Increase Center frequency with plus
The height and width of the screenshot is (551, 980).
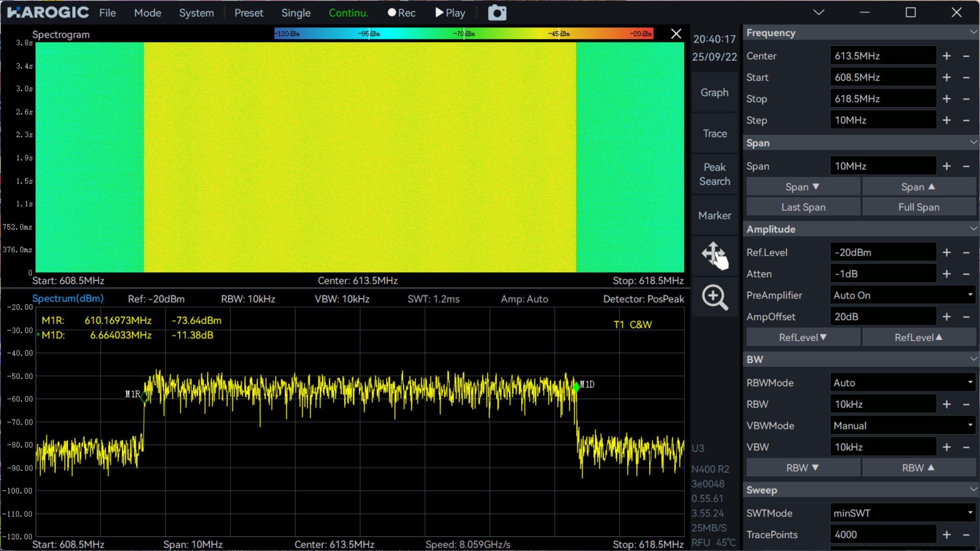pos(947,56)
